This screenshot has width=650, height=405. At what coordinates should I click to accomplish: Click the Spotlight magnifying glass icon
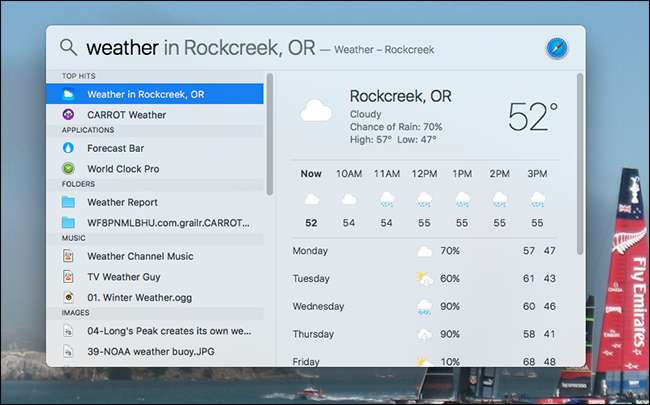(68, 47)
